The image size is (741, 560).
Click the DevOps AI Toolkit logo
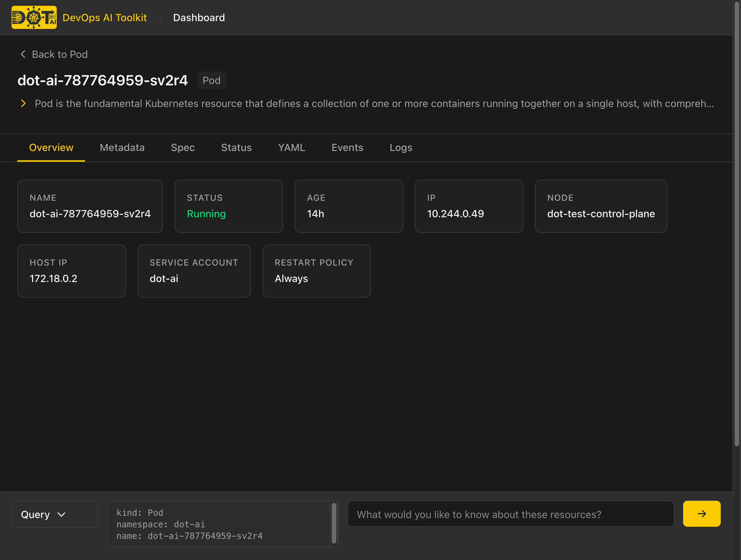pos(34,17)
